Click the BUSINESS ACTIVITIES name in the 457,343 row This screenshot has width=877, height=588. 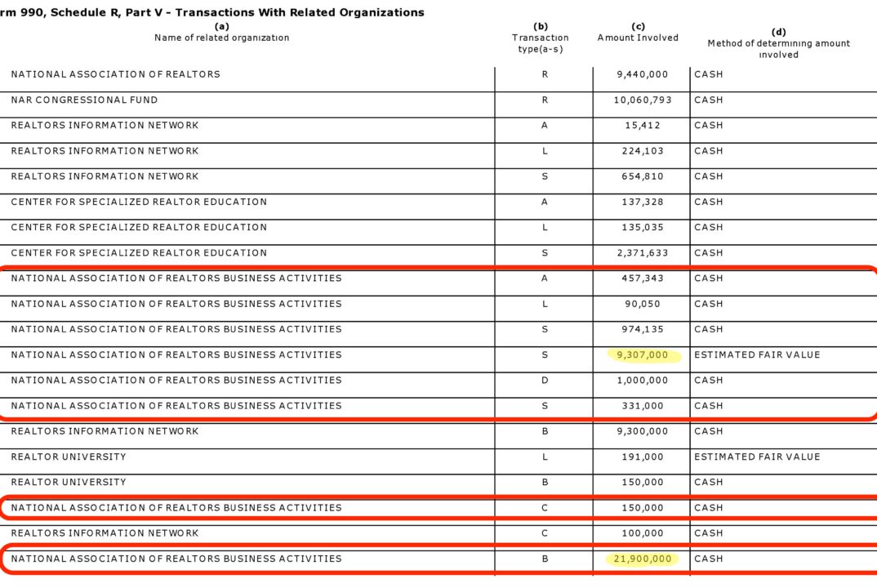(176, 278)
